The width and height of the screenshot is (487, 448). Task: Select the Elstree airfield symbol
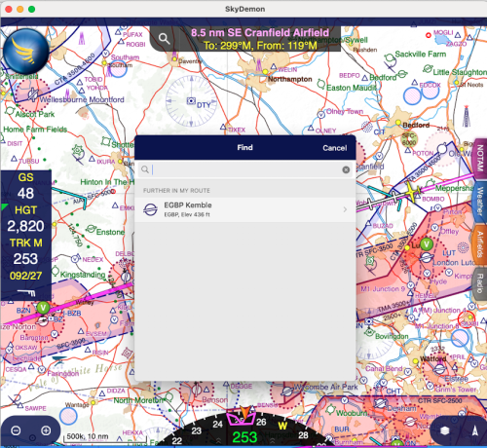click(440, 368)
